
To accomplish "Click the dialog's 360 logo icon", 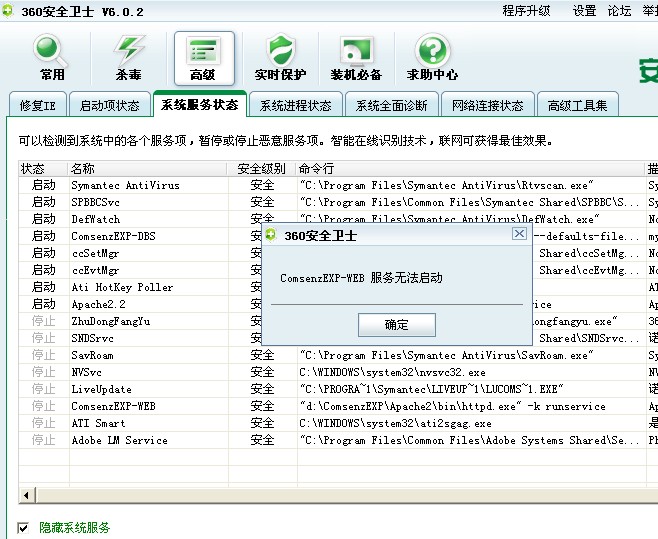I will [271, 235].
